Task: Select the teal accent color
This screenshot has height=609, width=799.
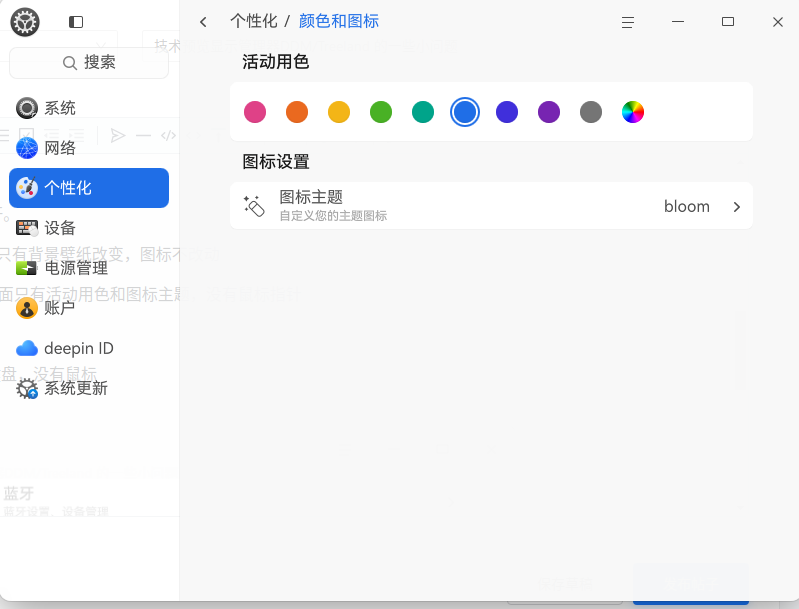Action: click(423, 112)
